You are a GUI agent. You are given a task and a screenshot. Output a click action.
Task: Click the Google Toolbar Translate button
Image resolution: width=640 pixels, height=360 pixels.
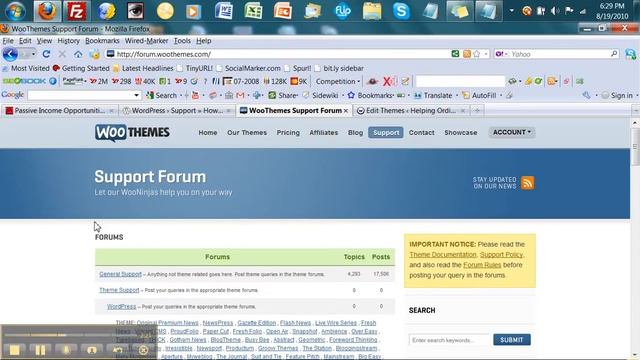pos(433,95)
